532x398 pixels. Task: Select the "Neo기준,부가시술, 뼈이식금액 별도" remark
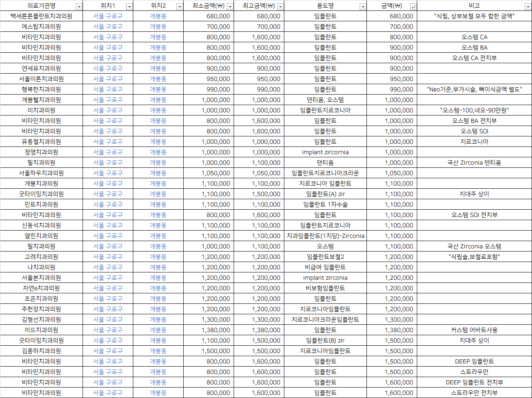(x=474, y=89)
